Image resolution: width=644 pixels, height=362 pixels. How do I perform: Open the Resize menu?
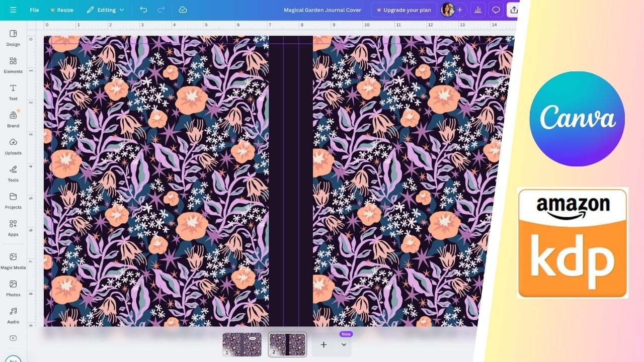(61, 10)
